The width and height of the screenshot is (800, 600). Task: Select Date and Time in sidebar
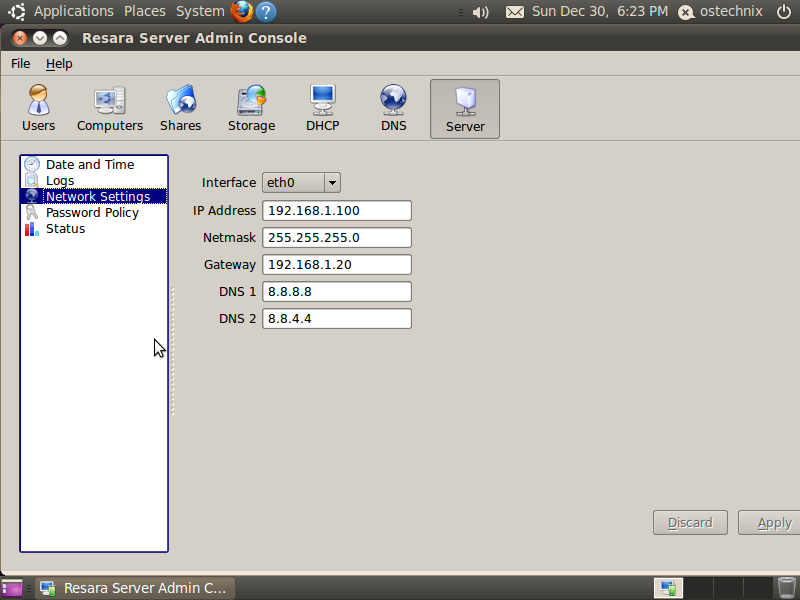[89, 165]
